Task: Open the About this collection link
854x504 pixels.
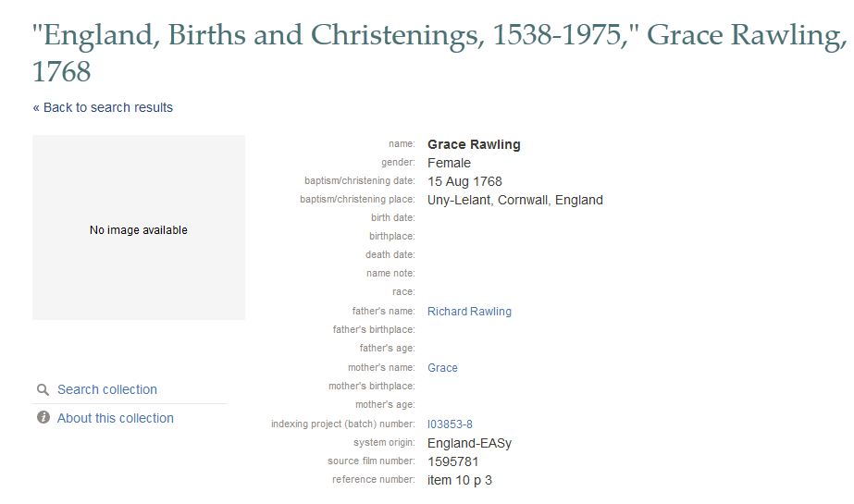Action: point(116,418)
